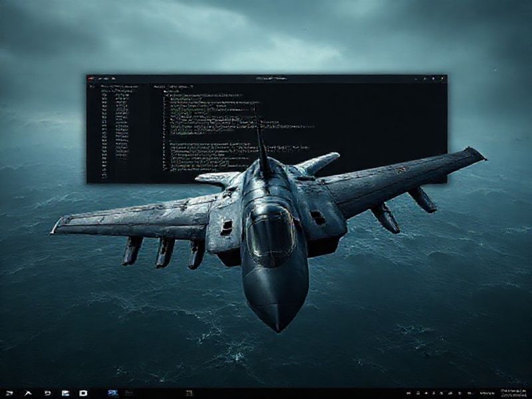Open the Start flag icon on taskbar

[9, 393]
